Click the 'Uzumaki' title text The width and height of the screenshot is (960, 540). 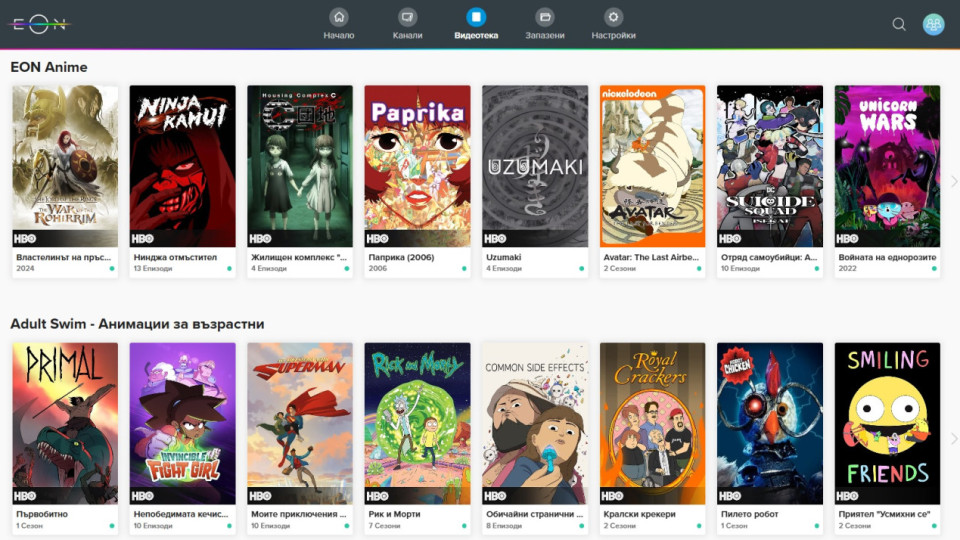coord(503,258)
